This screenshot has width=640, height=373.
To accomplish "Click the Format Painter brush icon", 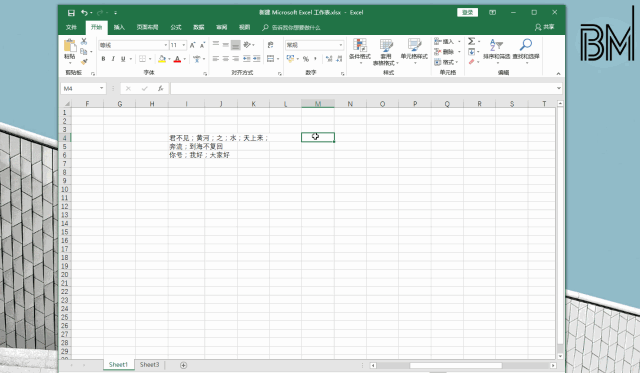I will (84, 62).
